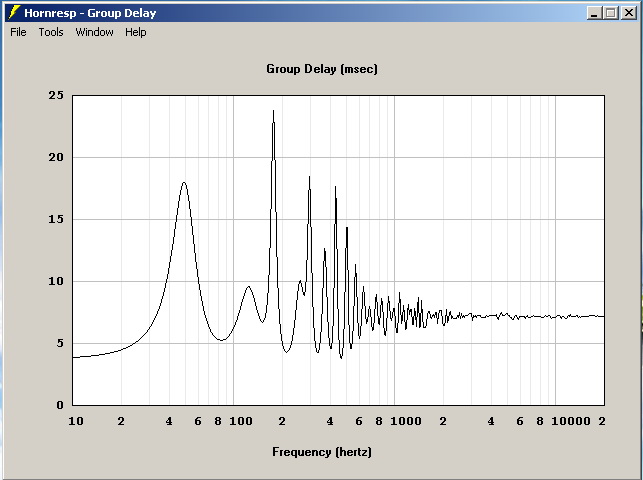The width and height of the screenshot is (643, 480).
Task: Click the x-axis label 10000
Action: tap(571, 421)
